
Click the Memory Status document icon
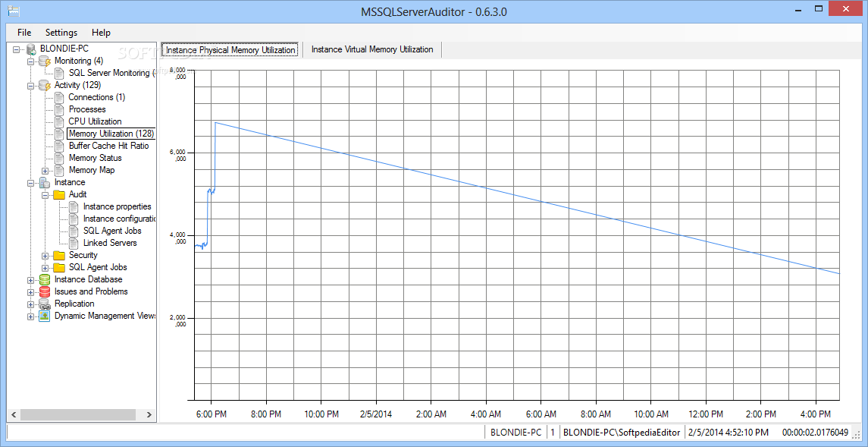(x=59, y=159)
